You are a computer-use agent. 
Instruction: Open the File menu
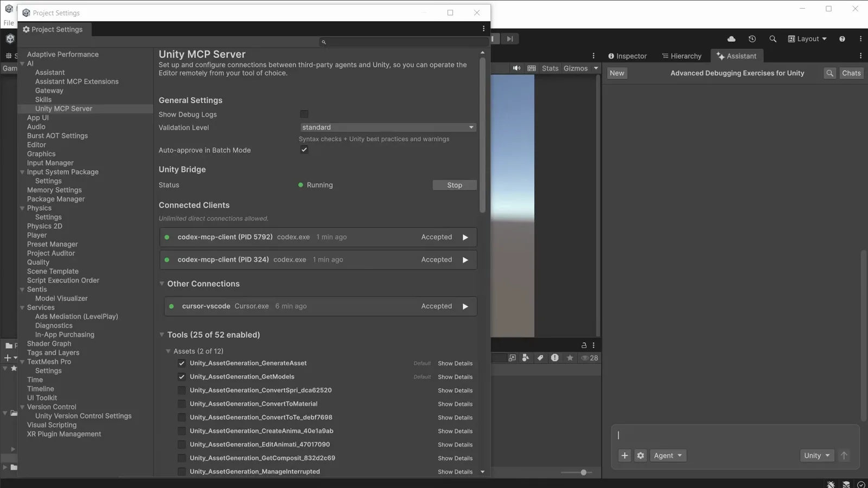[x=9, y=23]
